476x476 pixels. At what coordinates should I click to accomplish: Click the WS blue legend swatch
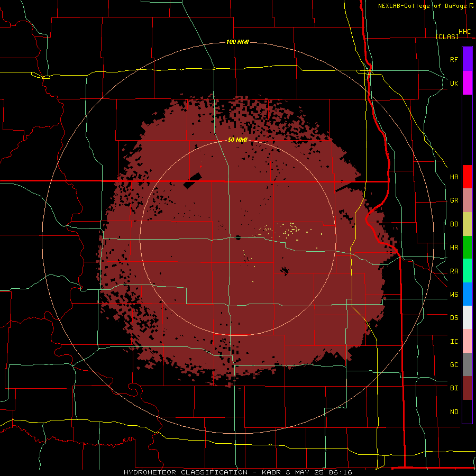pos(467,294)
